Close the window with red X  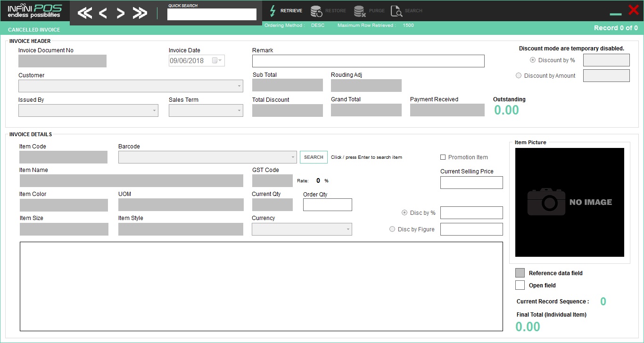[634, 9]
